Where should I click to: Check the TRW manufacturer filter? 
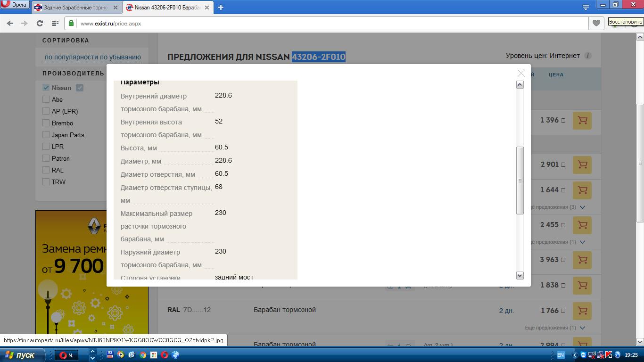(x=46, y=182)
